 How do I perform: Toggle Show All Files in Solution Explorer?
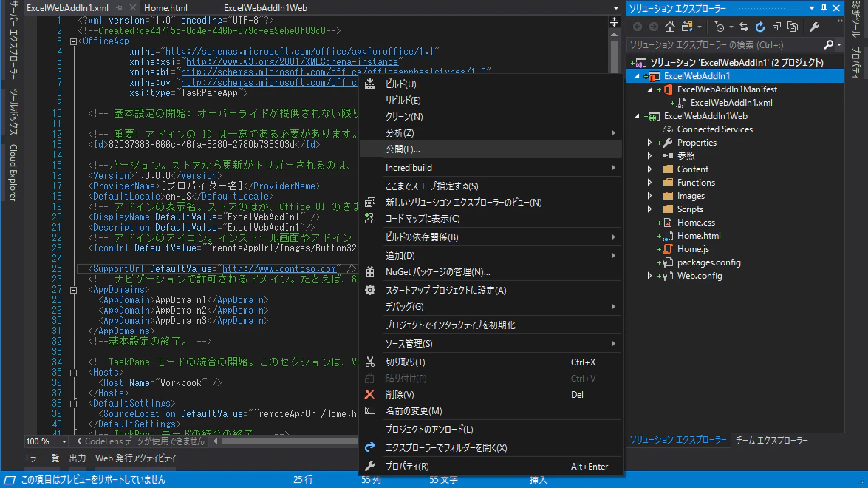pos(793,27)
